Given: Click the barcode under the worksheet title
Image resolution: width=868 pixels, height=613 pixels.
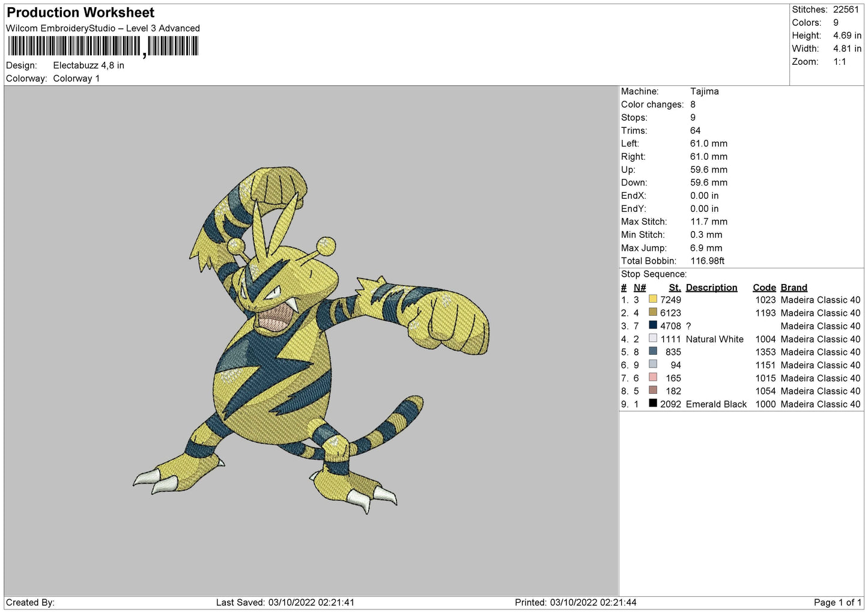Looking at the screenshot, I should tap(103, 47).
